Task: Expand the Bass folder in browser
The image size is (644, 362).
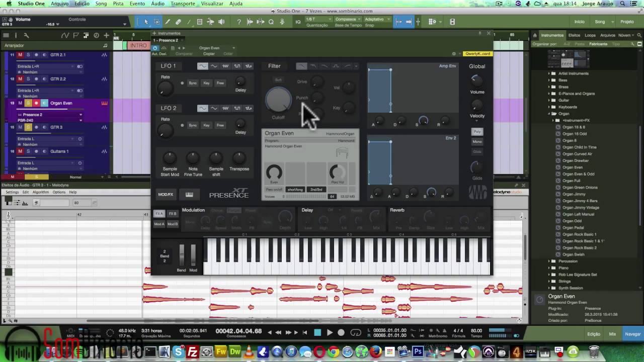Action: (x=549, y=80)
